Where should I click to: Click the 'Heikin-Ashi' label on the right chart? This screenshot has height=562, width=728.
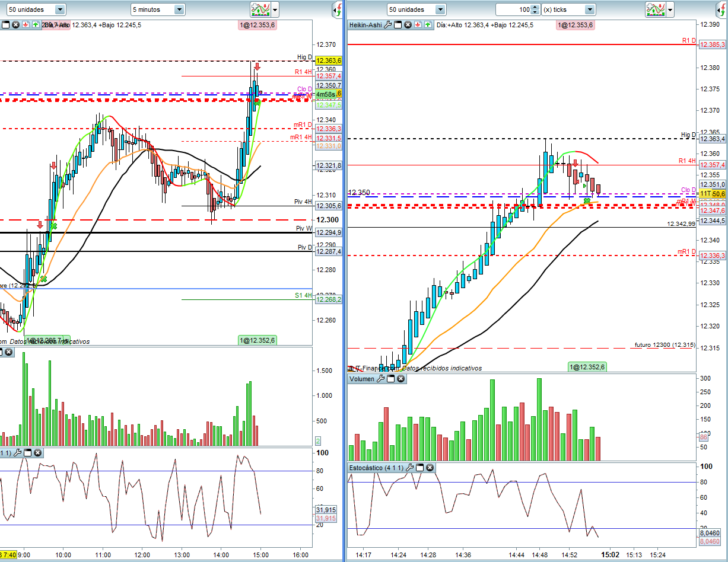click(x=365, y=25)
